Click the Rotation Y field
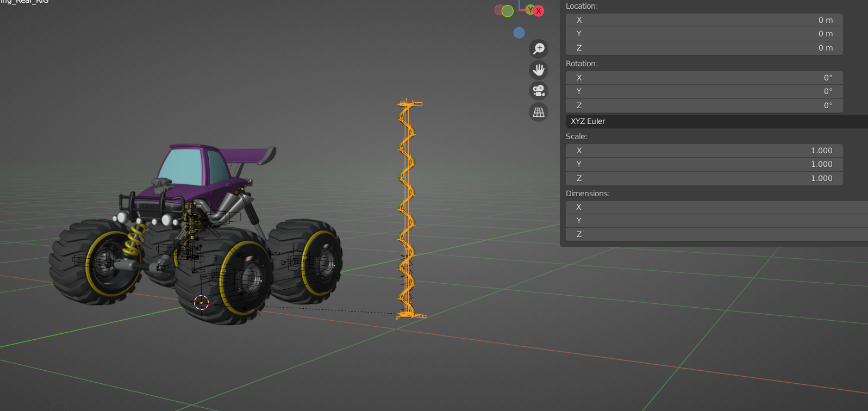The width and height of the screenshot is (868, 411). [x=704, y=91]
